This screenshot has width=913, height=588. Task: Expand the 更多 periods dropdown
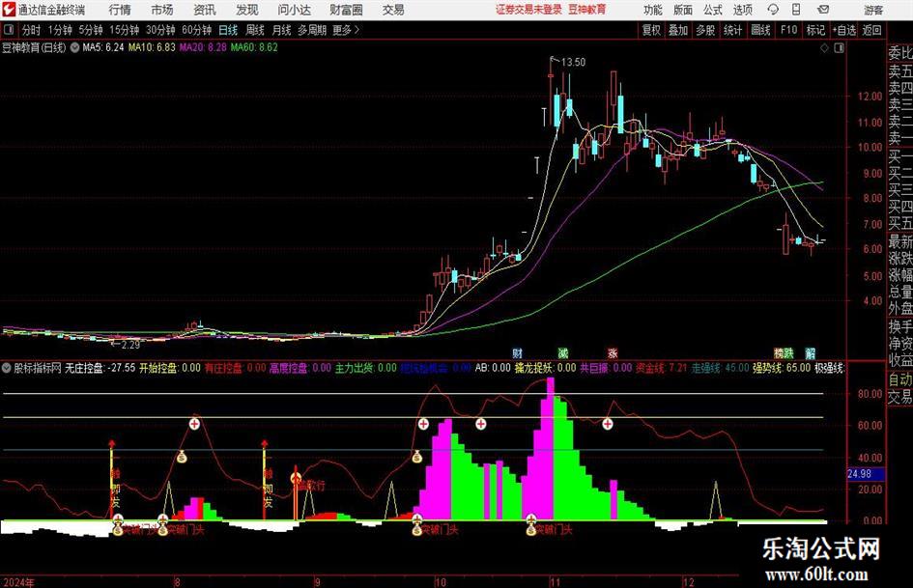[x=346, y=30]
